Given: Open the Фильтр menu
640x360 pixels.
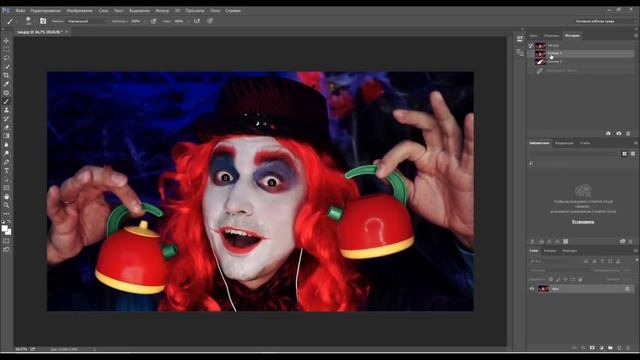Looking at the screenshot, I should pos(162,11).
